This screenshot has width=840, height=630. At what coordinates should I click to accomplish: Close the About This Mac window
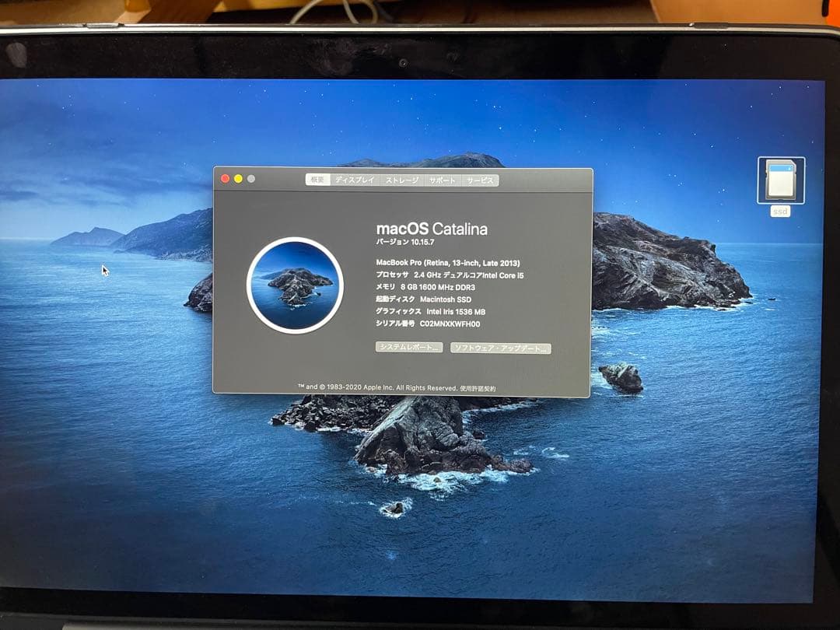[226, 178]
